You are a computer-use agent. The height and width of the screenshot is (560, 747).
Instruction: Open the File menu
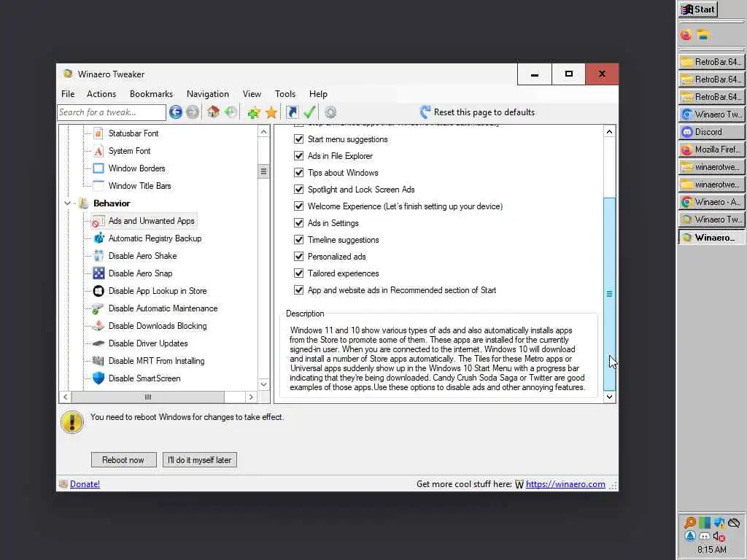click(68, 94)
